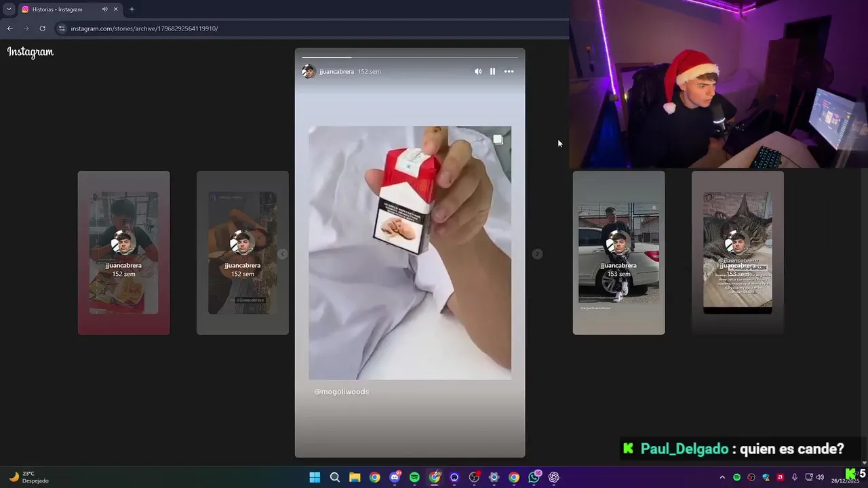Open Spotify from the taskbar
This screenshot has height=488, width=868.
[414, 477]
